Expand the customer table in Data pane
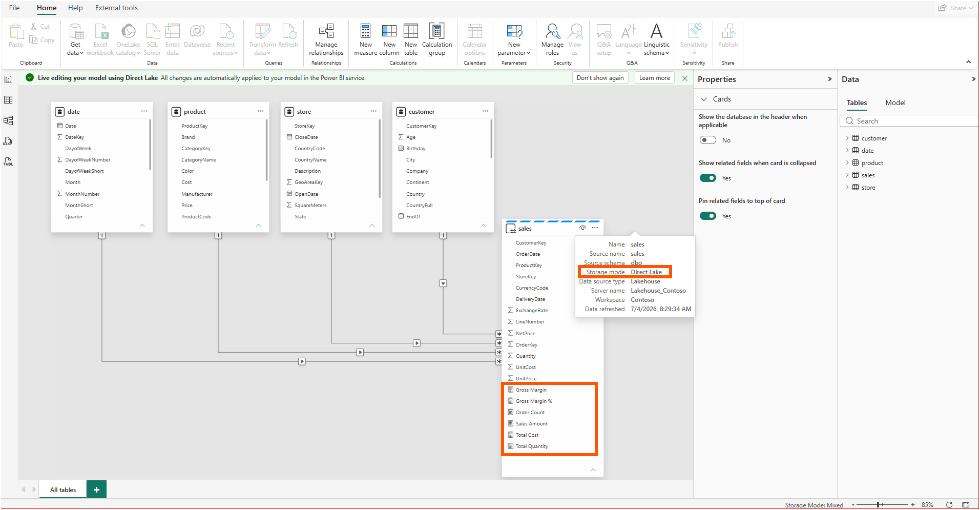 (847, 138)
